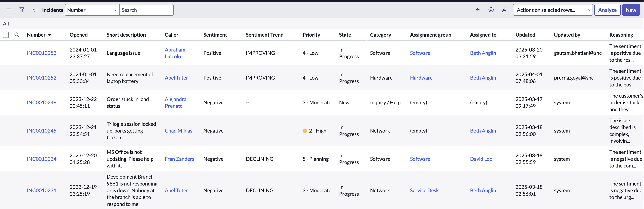The image size is (644, 209).
Task: Sort by Updated by column header
Action: coord(567,35)
